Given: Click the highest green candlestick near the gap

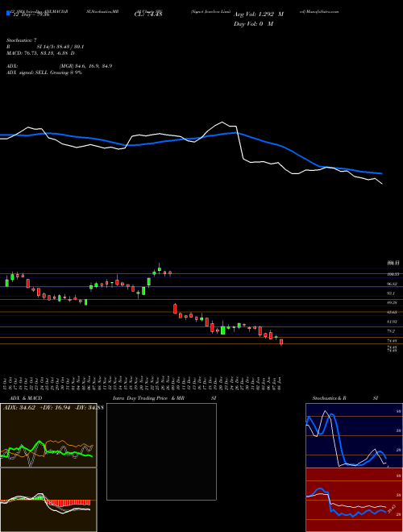Looking at the screenshot, I should click(x=160, y=268).
